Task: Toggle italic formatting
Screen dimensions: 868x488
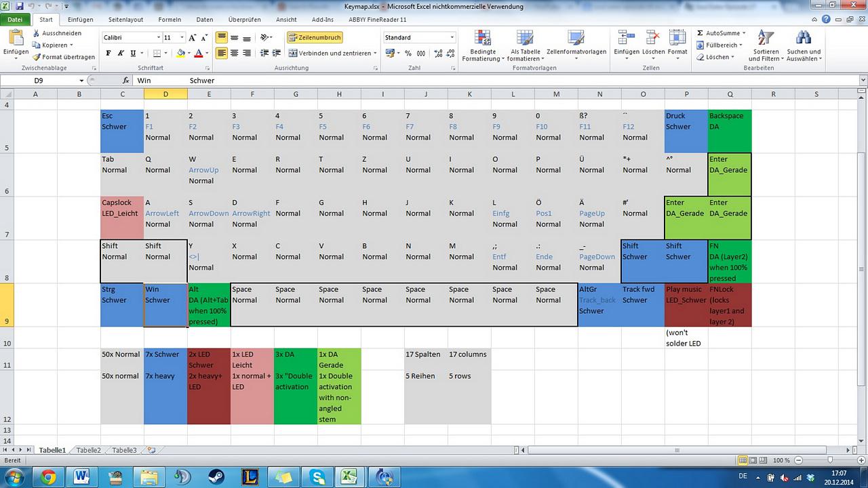Action: [121, 53]
